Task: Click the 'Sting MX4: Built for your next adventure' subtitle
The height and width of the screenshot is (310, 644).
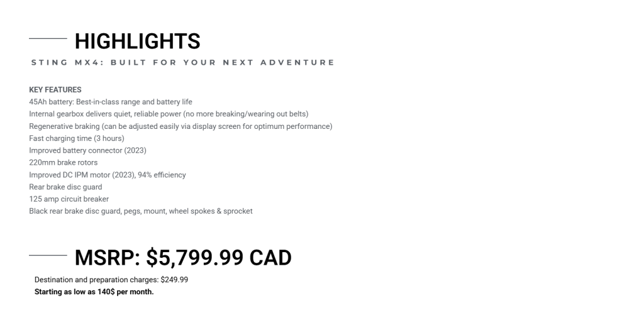Action: (182, 62)
